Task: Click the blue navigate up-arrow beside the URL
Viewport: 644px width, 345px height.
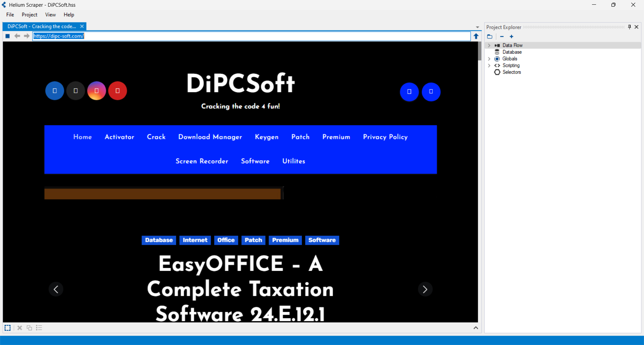Action: pyautogui.click(x=476, y=36)
